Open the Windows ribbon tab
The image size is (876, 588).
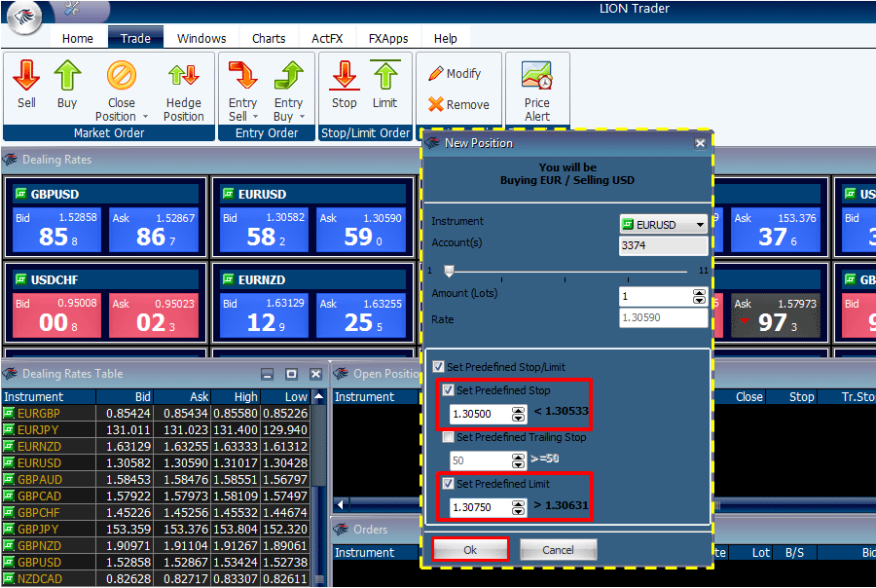click(201, 39)
